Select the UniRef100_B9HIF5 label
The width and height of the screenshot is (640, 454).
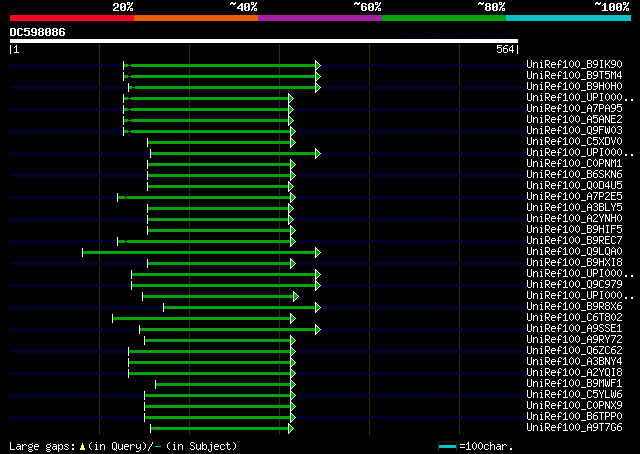tap(574, 230)
